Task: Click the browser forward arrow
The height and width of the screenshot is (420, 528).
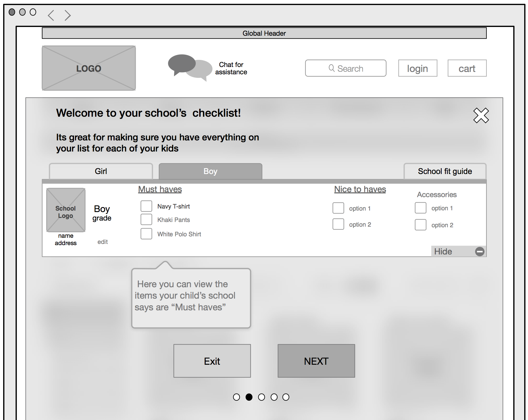Action: (x=68, y=15)
